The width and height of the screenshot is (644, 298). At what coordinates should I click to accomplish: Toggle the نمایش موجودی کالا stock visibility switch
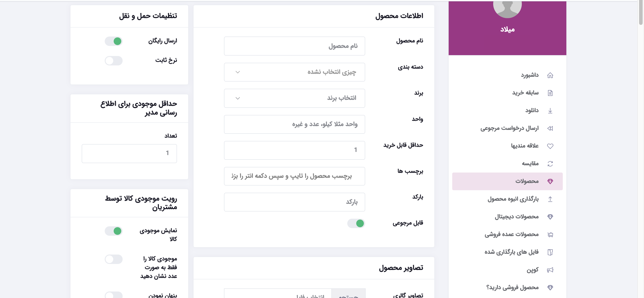point(113,231)
